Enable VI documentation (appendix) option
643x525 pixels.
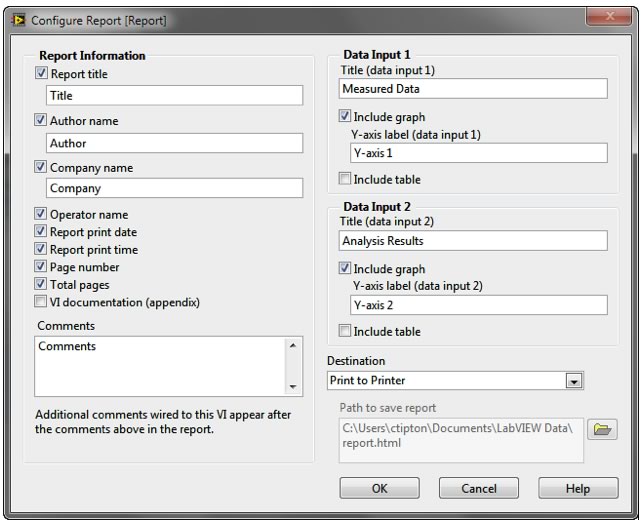tap(41, 302)
